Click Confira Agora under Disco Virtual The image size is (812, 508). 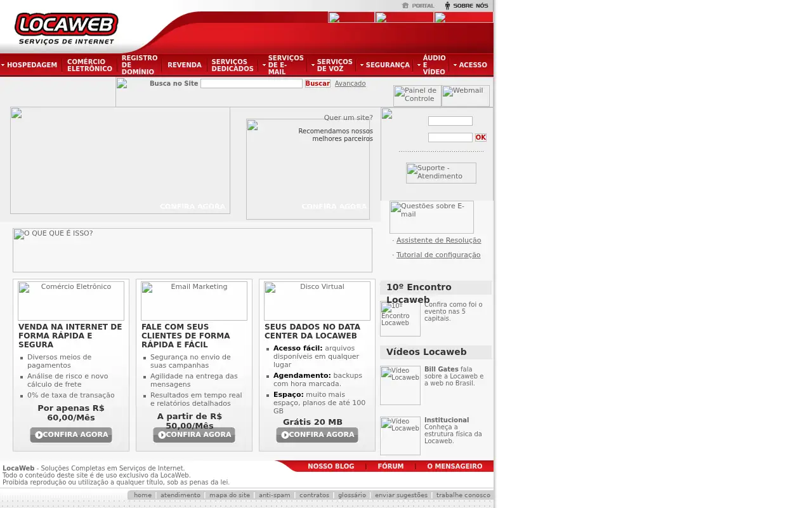tap(317, 435)
